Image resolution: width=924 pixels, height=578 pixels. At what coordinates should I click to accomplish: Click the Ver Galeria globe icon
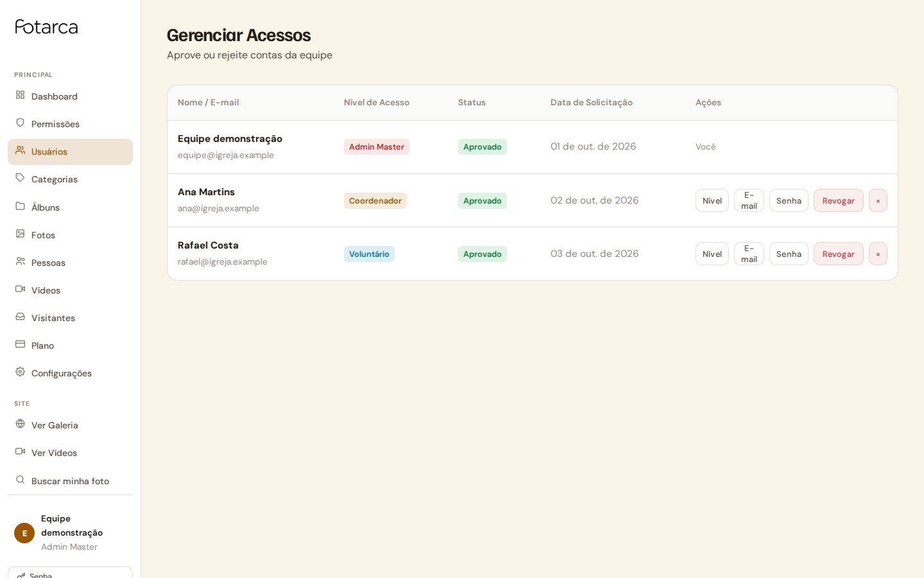(x=20, y=424)
